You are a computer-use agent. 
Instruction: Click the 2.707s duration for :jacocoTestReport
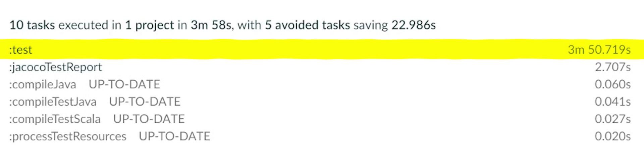(x=612, y=67)
